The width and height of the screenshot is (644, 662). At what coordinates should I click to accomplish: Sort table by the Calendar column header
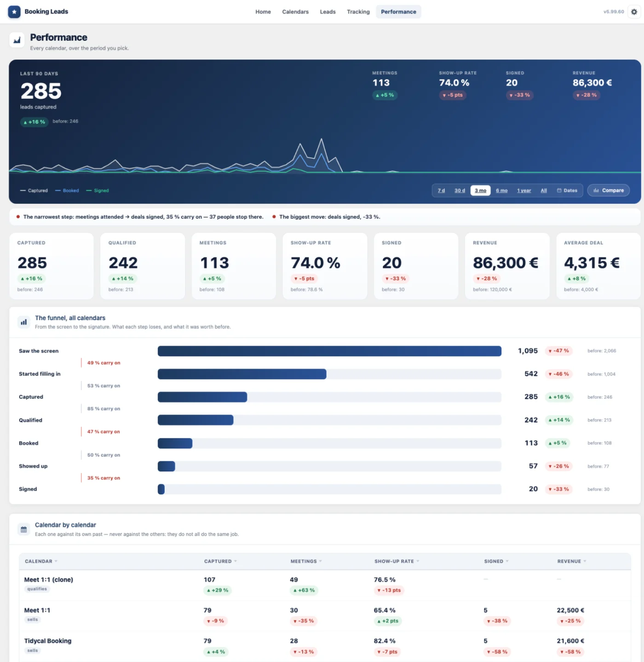pyautogui.click(x=41, y=561)
